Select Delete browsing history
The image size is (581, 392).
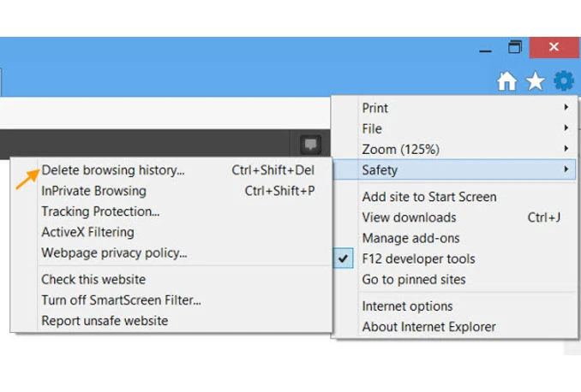pyautogui.click(x=171, y=170)
